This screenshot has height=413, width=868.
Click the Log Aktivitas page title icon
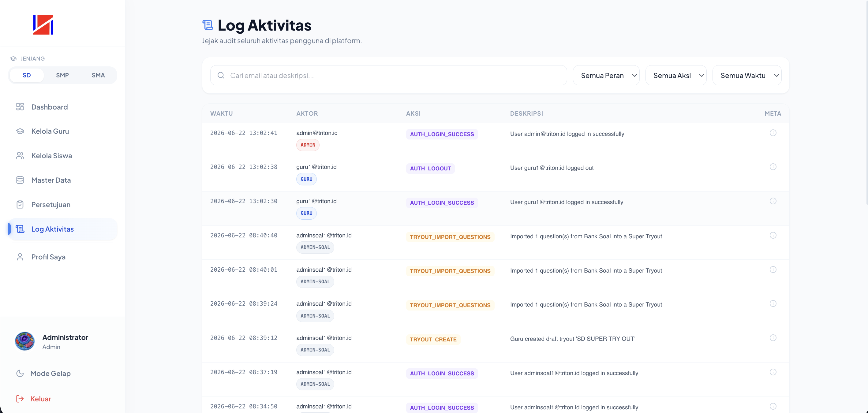pyautogui.click(x=208, y=25)
